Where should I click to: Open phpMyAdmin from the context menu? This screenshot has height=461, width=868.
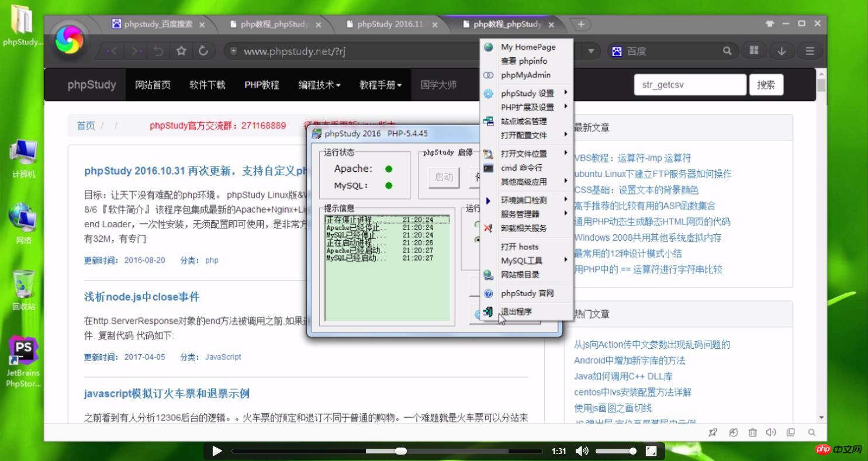[526, 75]
